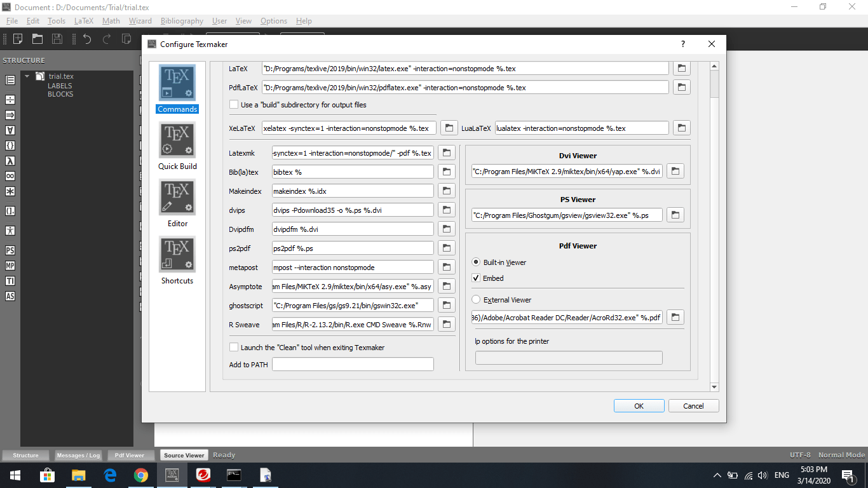Open the PStricks commands panel
This screenshot has height=488, width=868.
point(10,250)
